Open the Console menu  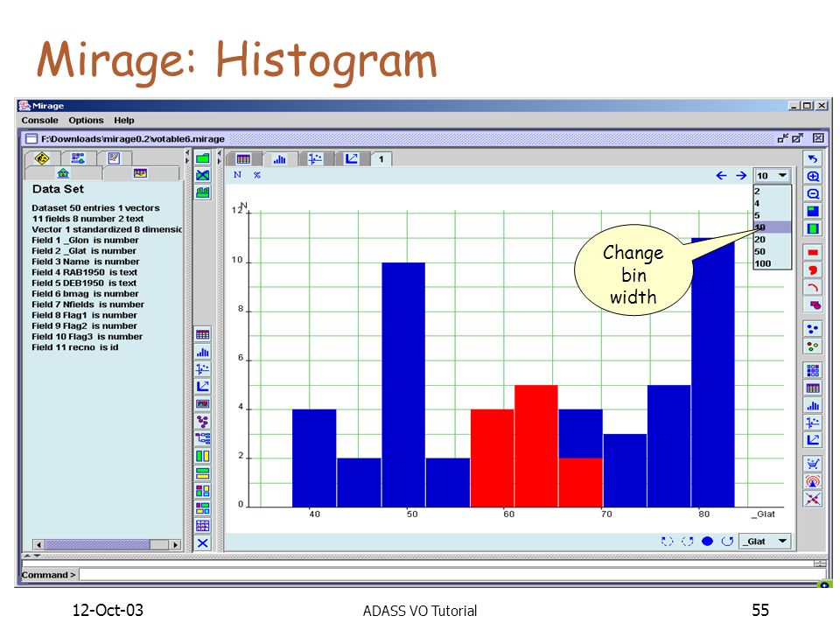click(x=39, y=120)
